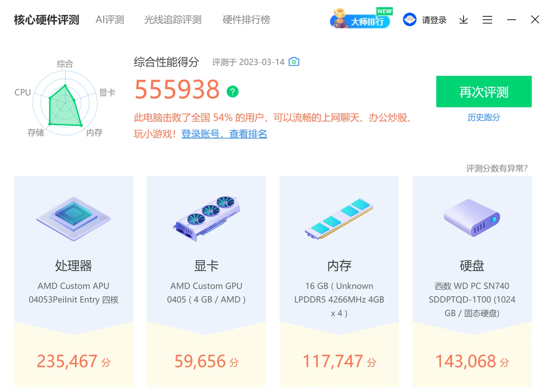Open the 大师排行 trophy banner
Image resolution: width=546 pixels, height=392 pixels.
[361, 18]
